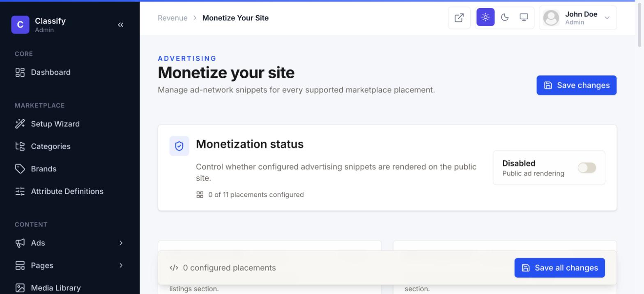
Task: Expand the Ads submenu chevron
Action: [121, 243]
